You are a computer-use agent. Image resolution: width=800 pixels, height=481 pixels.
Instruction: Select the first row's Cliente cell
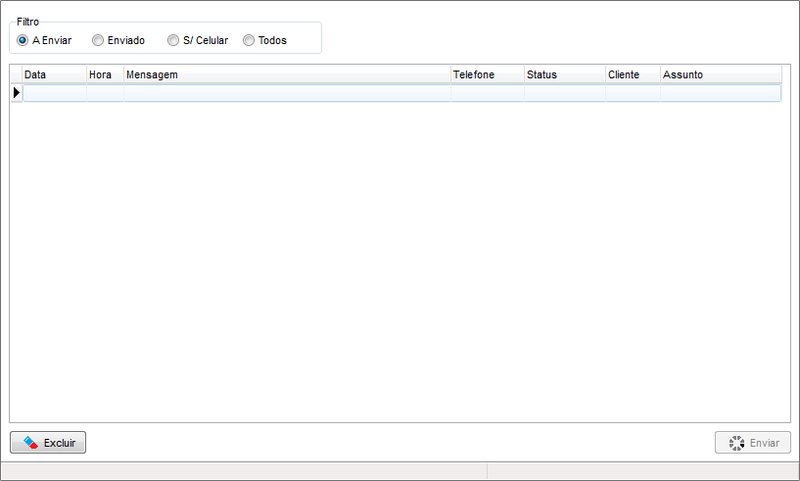[632, 93]
